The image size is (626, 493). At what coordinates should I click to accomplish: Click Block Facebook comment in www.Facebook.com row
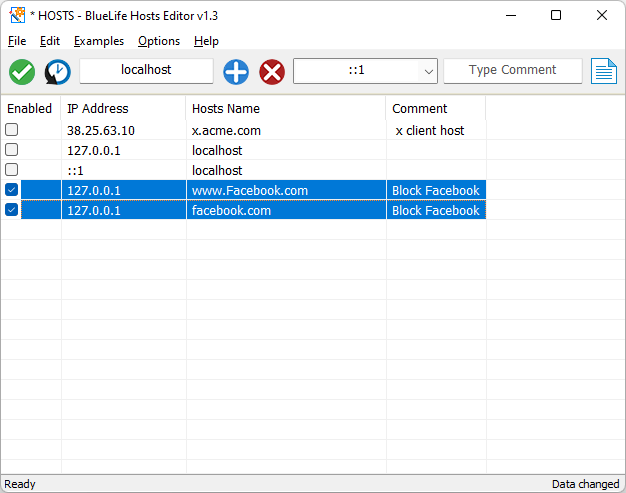coord(436,190)
